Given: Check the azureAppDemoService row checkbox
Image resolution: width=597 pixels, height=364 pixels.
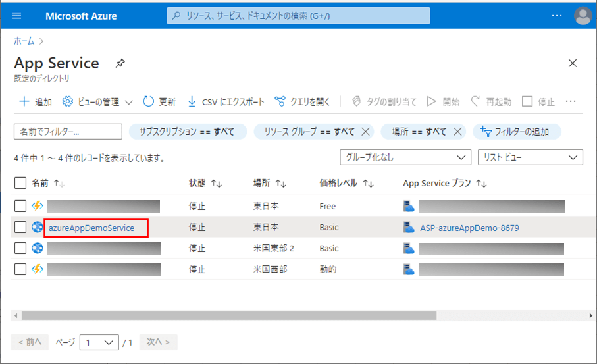Looking at the screenshot, I should [x=20, y=228].
